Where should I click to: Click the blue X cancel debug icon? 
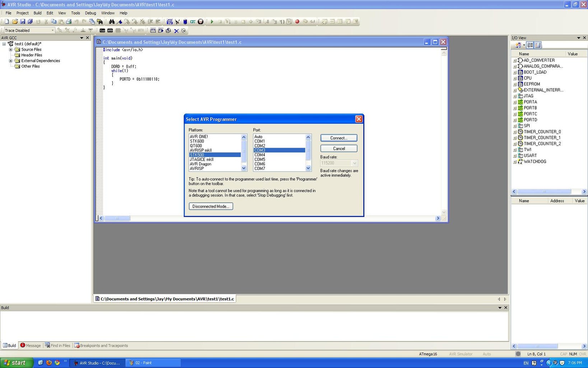176,31
